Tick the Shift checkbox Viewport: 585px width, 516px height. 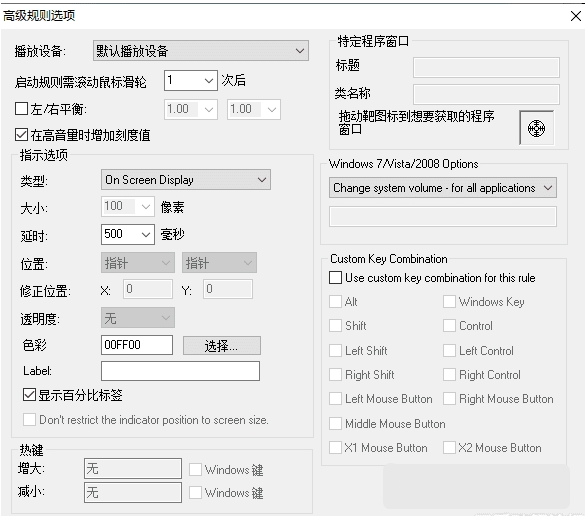pos(335,325)
